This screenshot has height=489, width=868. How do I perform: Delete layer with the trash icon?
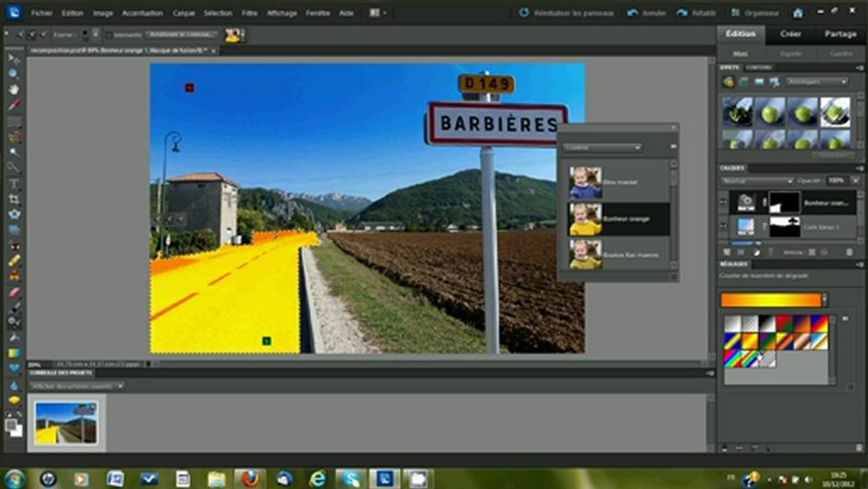(848, 251)
